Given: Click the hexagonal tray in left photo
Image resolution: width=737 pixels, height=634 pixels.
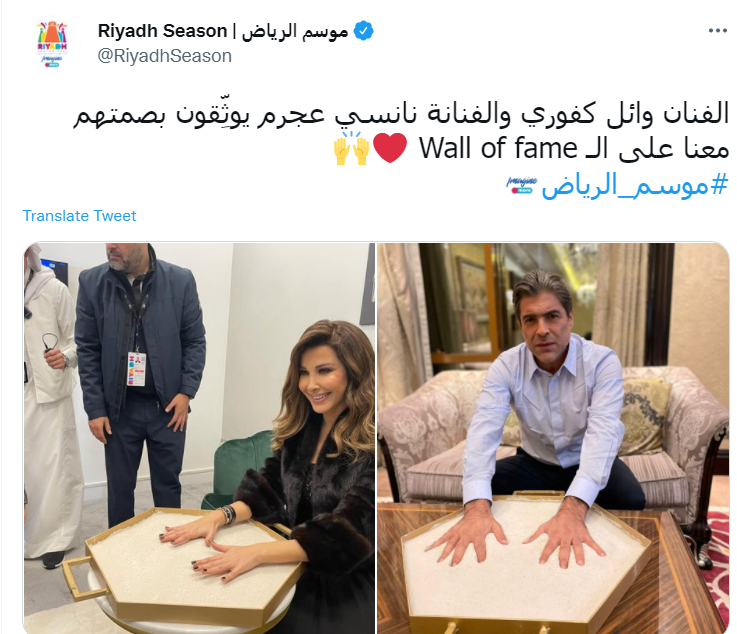Looking at the screenshot, I should (183, 566).
